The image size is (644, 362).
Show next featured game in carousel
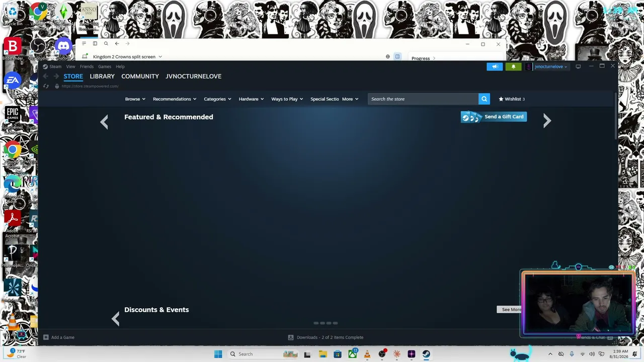coord(547,121)
